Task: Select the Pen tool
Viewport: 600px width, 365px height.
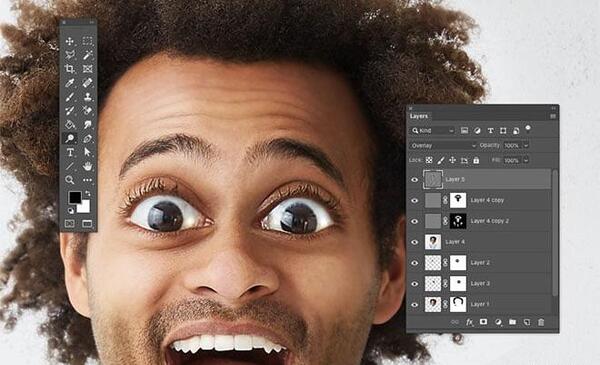Action: (x=87, y=138)
